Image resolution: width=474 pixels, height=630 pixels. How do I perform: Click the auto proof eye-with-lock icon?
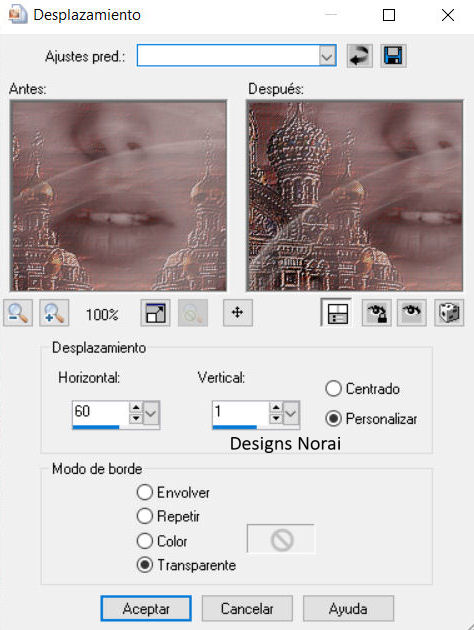coord(377,313)
